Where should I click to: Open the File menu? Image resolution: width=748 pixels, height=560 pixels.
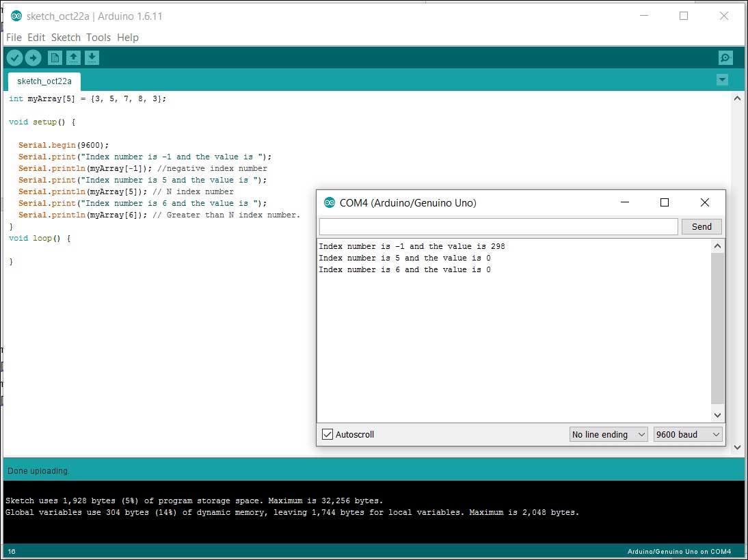click(x=14, y=38)
